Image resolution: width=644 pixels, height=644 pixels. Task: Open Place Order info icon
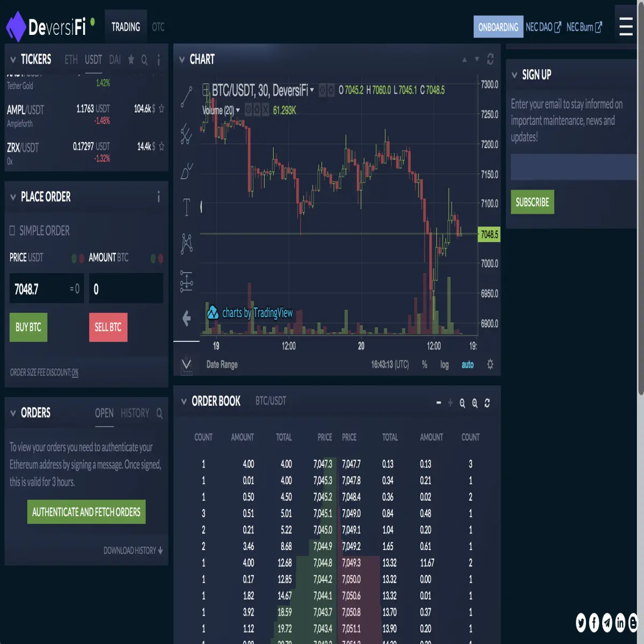pos(158,197)
